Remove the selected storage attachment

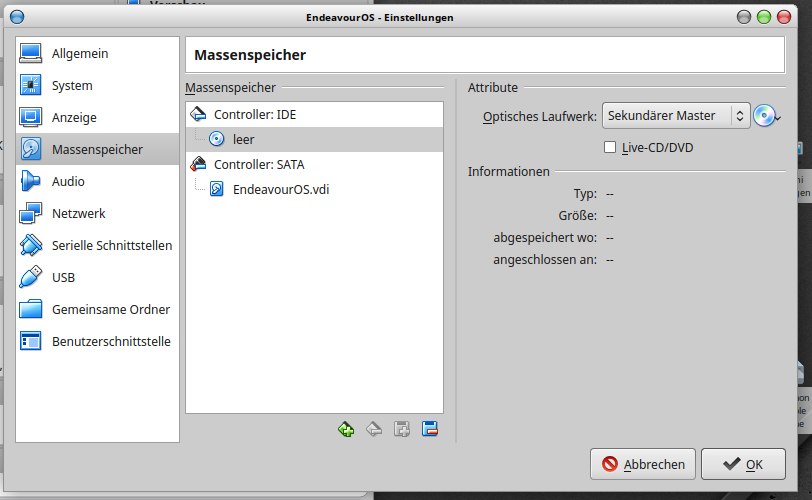(430, 429)
